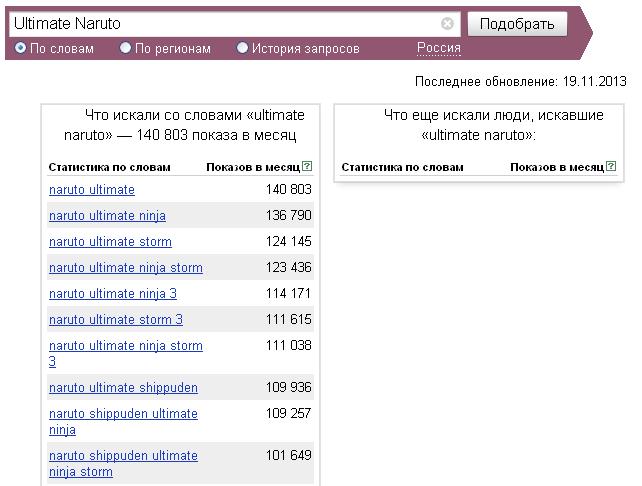Select the 'По регионам' radio button
The image size is (642, 486).
(125, 48)
